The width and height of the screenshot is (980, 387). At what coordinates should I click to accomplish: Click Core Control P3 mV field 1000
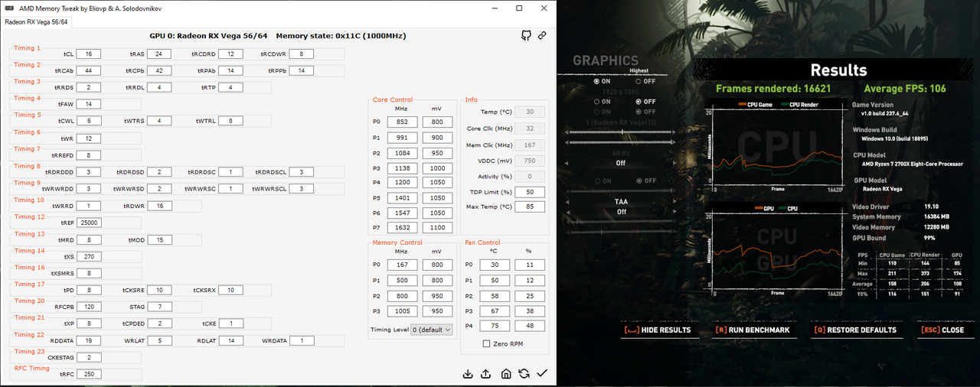(437, 167)
